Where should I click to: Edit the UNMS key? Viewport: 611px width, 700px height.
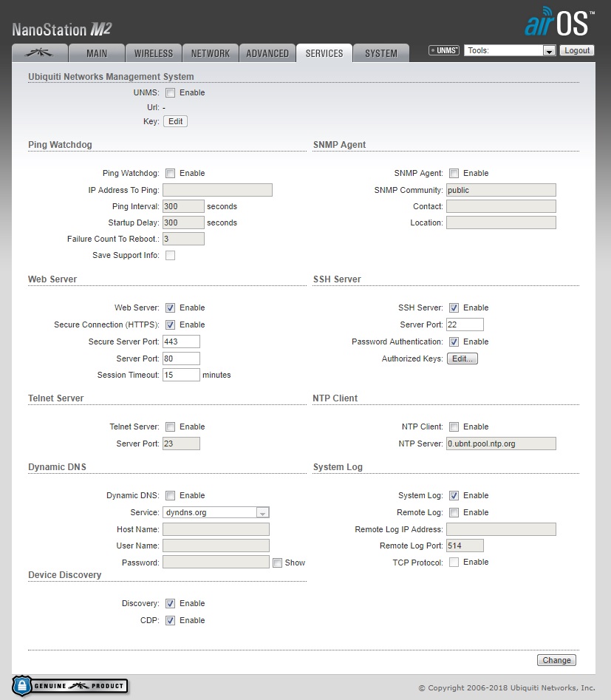[175, 121]
